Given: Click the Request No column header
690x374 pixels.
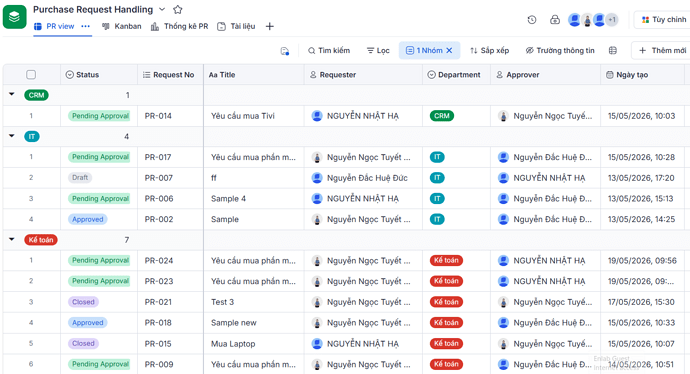Looking at the screenshot, I should pyautogui.click(x=170, y=75).
